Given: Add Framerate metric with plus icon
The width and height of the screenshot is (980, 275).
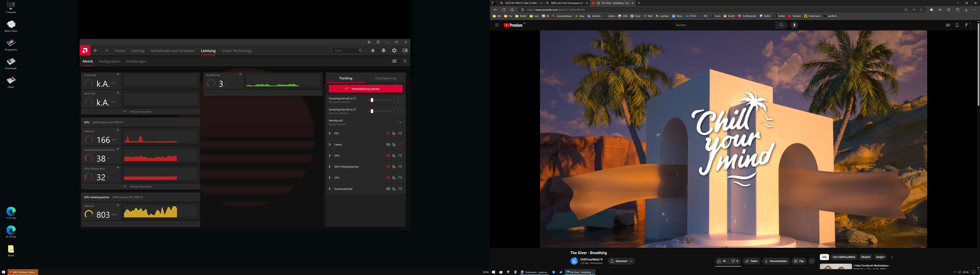Looking at the screenshot, I should (x=118, y=74).
